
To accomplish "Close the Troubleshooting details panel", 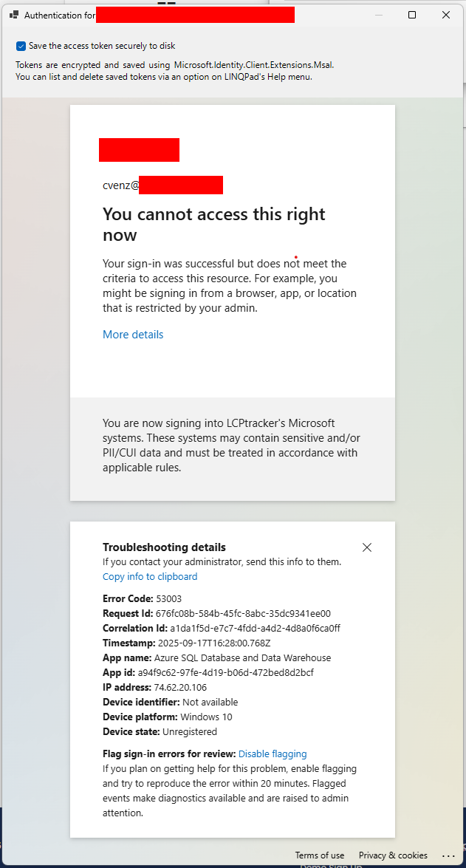I will (366, 547).
